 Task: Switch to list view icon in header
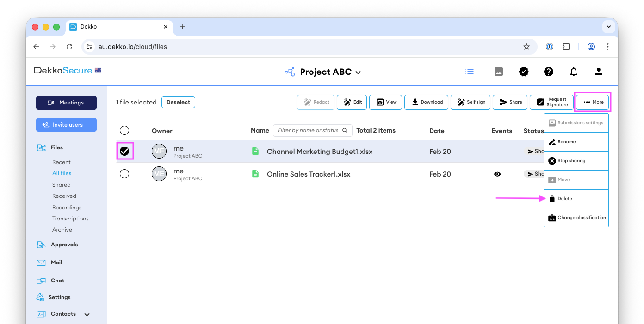[470, 72]
